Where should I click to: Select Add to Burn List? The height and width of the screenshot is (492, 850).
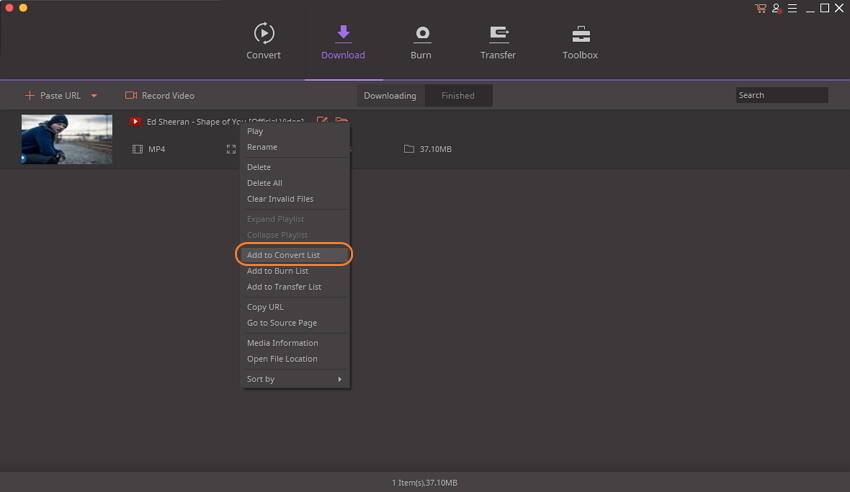point(295,271)
